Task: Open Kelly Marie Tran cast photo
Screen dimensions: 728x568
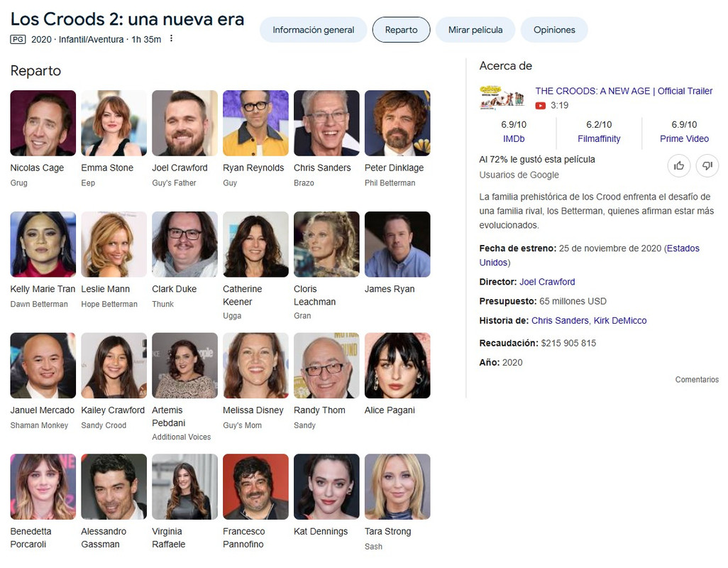Action: point(43,244)
